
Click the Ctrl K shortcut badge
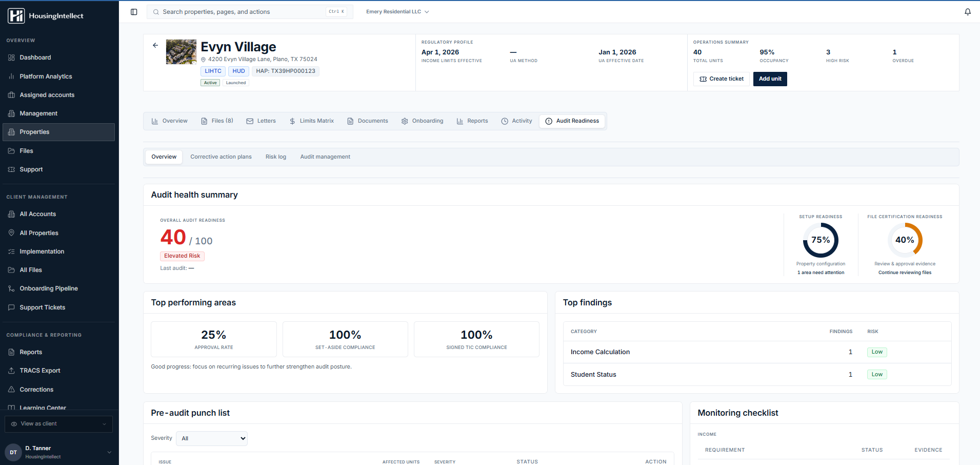336,12
